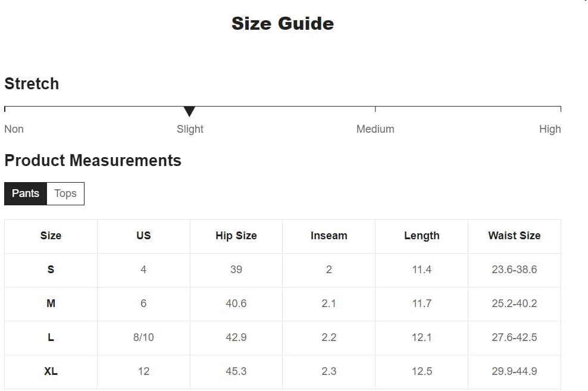The height and width of the screenshot is (391, 588).
Task: Click the stretch slider triangle marker
Action: pyautogui.click(x=189, y=111)
